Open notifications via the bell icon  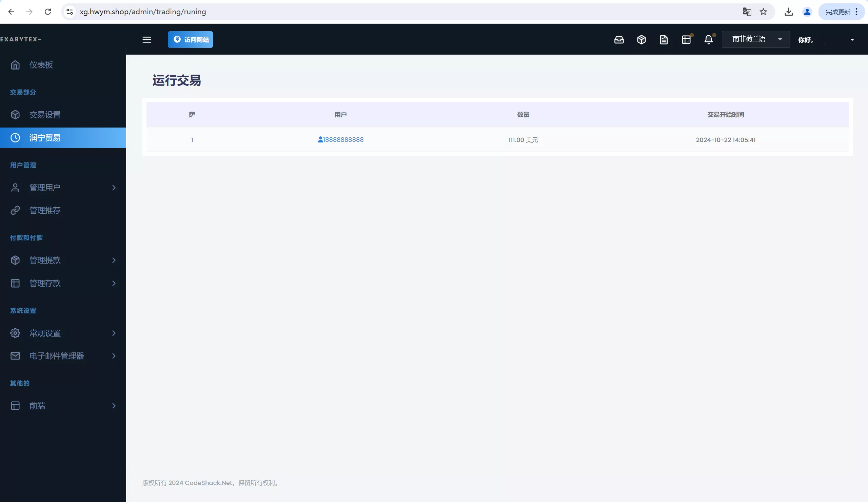tap(708, 40)
